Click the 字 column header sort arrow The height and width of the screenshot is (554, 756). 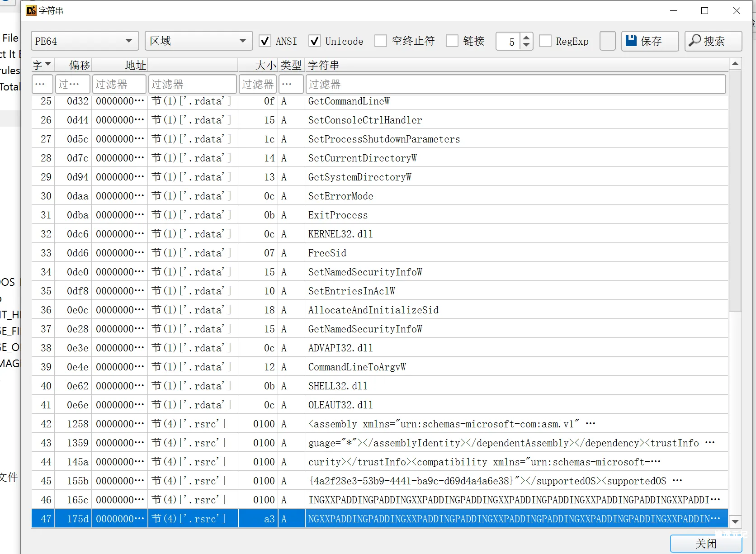(x=47, y=64)
